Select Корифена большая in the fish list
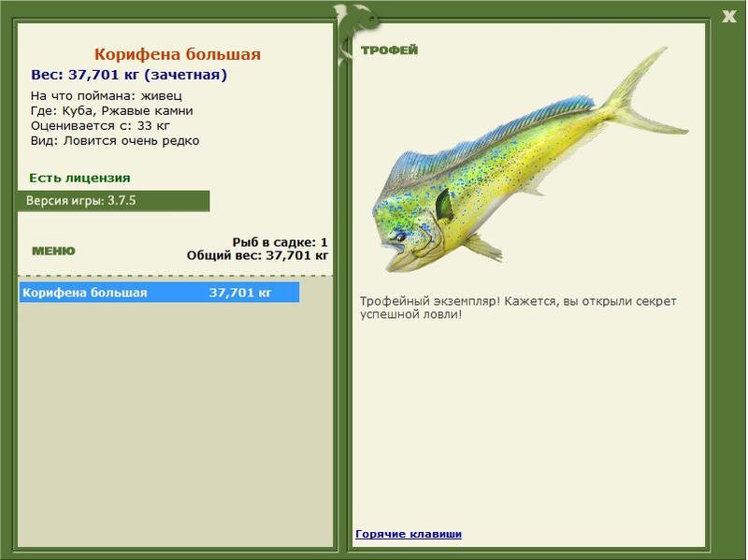 click(x=85, y=293)
